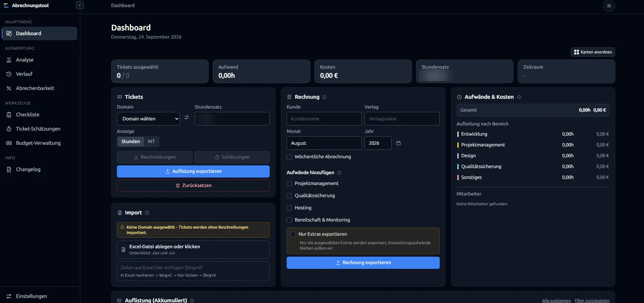Screen dimensions: 644x303
Task: Click the Abrechnungstool logo icon
Action: pyautogui.click(x=6, y=5)
